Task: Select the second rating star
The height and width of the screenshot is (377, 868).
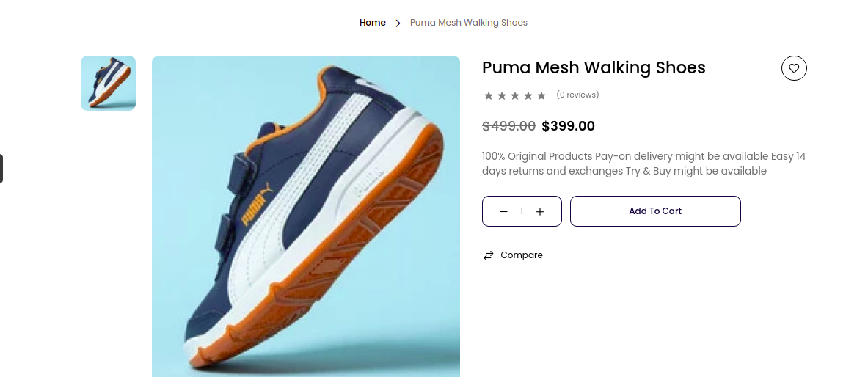Action: point(502,95)
